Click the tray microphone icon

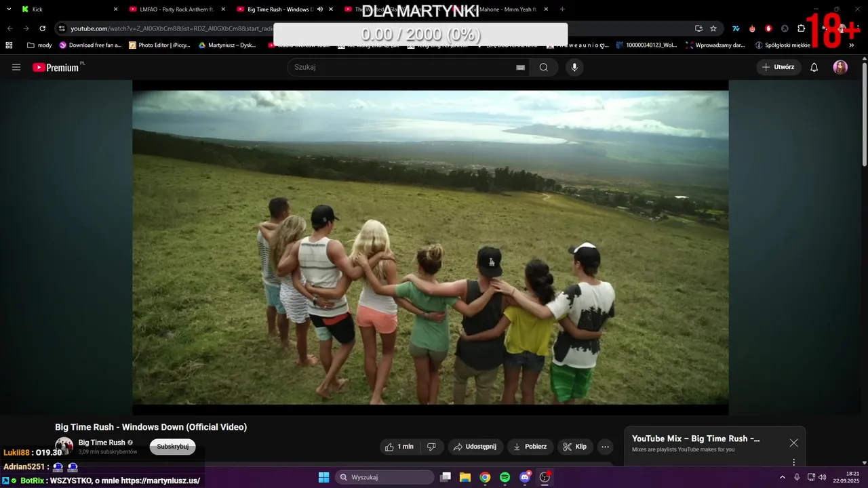pos(797,477)
